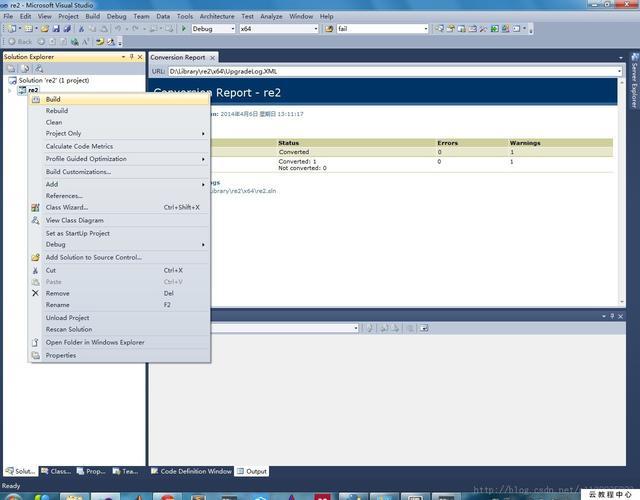Screen dimensions: 640x500
Task: Select Unload Project from context menu
Action: point(119,318)
